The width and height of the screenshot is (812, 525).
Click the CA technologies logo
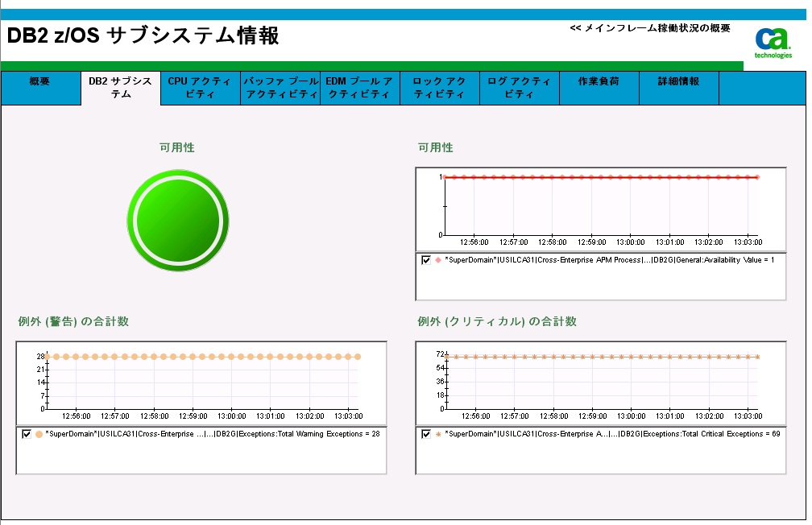(772, 39)
